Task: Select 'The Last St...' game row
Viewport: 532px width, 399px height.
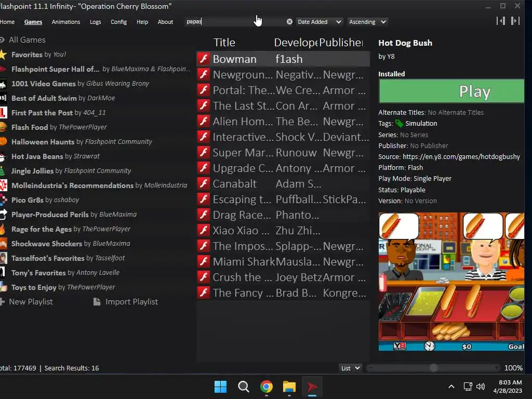Action: 283,105
